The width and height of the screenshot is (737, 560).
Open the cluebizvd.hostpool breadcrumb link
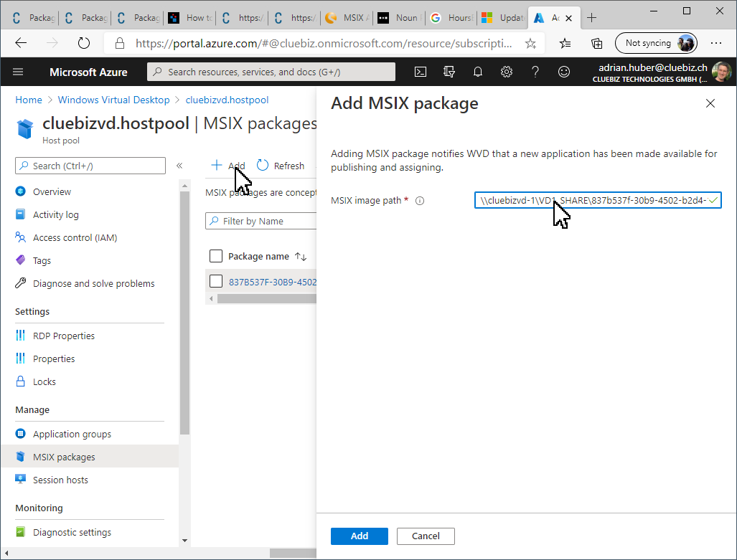pos(227,100)
